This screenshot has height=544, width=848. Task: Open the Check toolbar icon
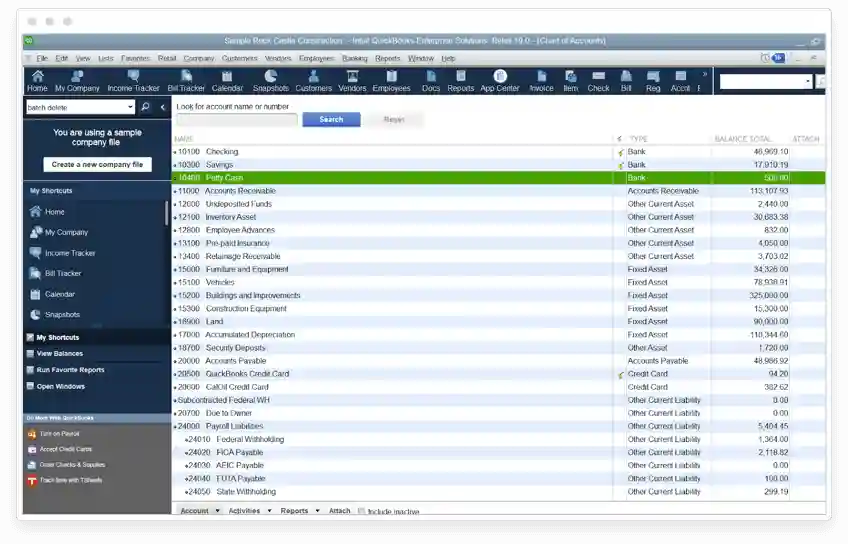coord(599,81)
